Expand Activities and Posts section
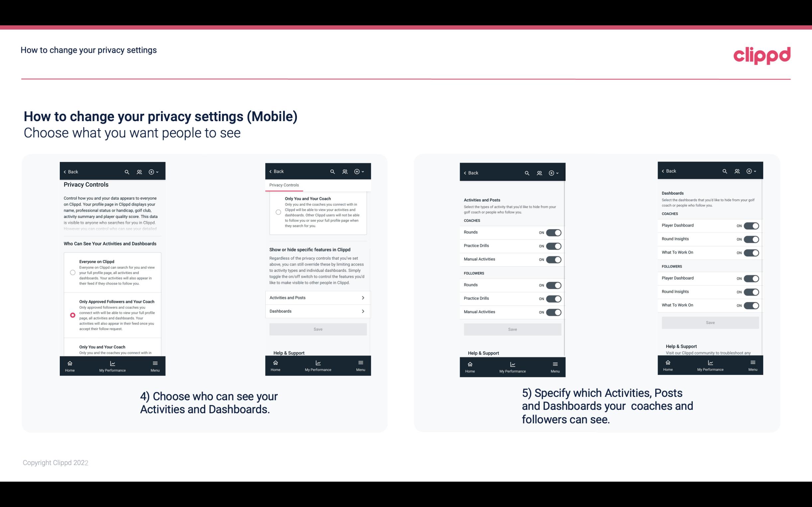This screenshot has width=812, height=507. click(x=317, y=297)
